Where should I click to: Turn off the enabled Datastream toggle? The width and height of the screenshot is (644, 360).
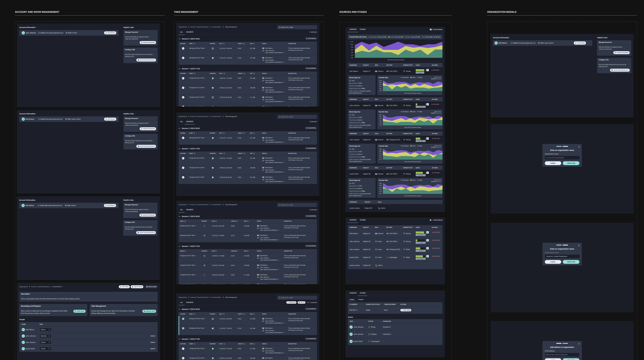pos(431,29)
